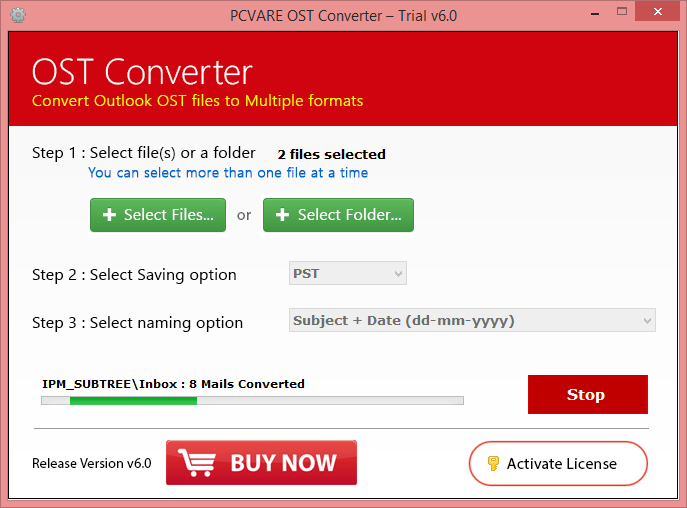The width and height of the screenshot is (687, 508).
Task: Click the window title 'PCVARE OST Converter – Trial v6.0'
Action: coord(344,16)
